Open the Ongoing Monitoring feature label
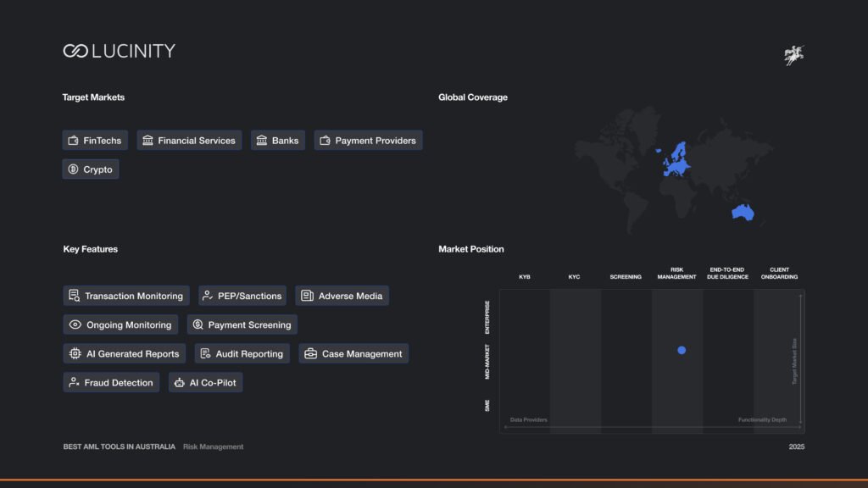Screen dimensions: 868x488 129,324
